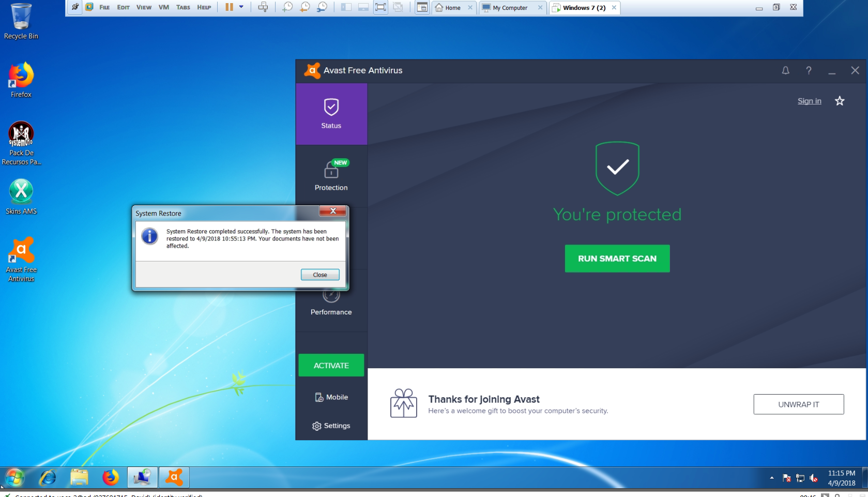This screenshot has width=868, height=497.
Task: Click the gift box icon
Action: tap(404, 403)
